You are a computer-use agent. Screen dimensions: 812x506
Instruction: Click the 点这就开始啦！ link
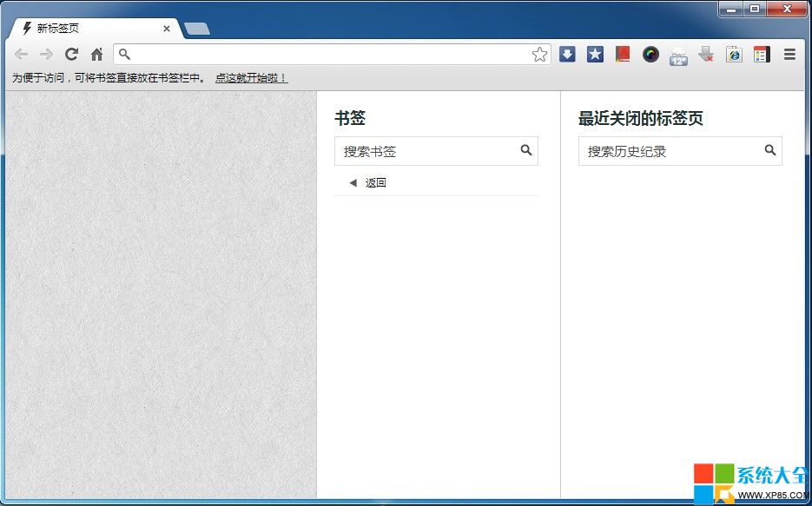pos(251,78)
